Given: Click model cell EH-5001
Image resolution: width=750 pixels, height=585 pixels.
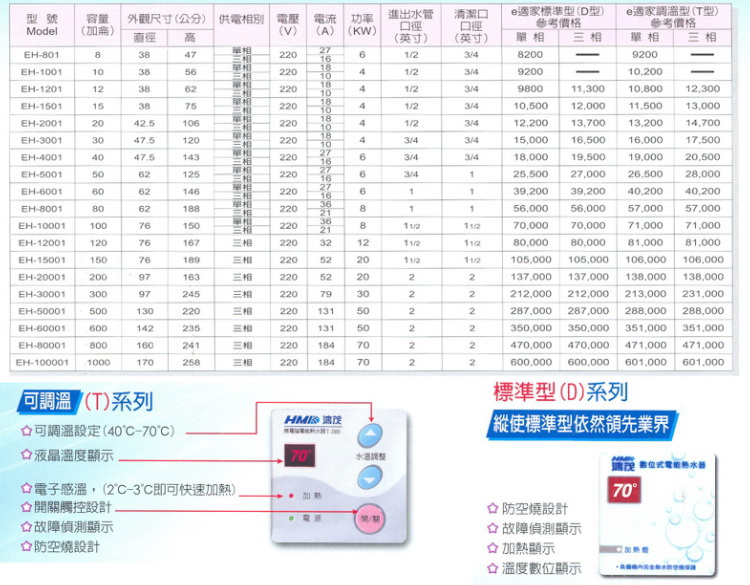Looking at the screenshot, I should [x=42, y=175].
